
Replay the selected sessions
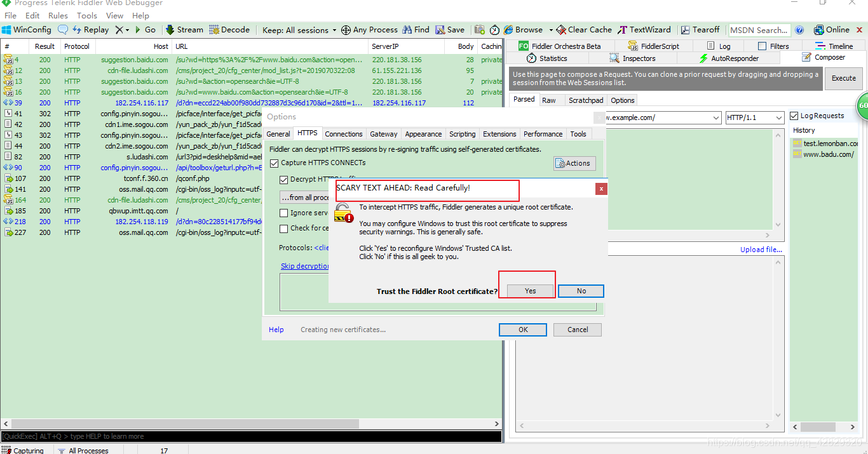pyautogui.click(x=90, y=30)
